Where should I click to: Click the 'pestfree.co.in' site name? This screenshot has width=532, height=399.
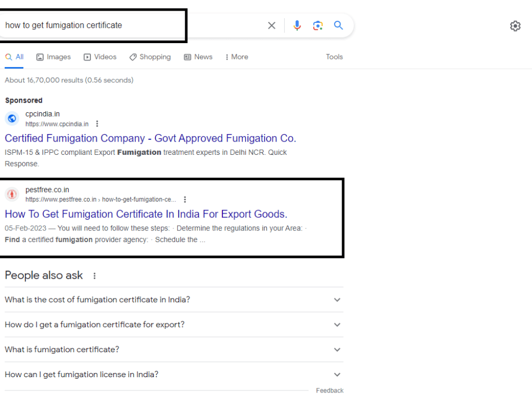click(47, 190)
